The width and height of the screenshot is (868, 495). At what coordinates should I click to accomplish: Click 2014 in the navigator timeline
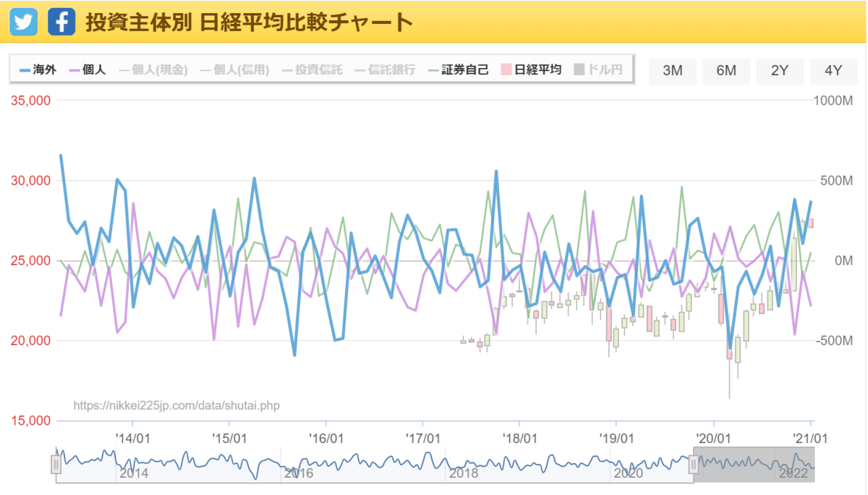pyautogui.click(x=134, y=473)
